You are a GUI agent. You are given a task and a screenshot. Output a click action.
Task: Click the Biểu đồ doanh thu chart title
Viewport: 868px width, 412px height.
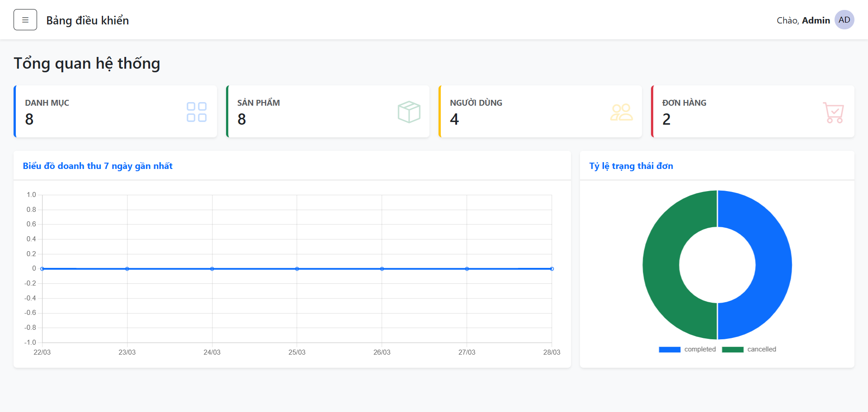pyautogui.click(x=98, y=166)
